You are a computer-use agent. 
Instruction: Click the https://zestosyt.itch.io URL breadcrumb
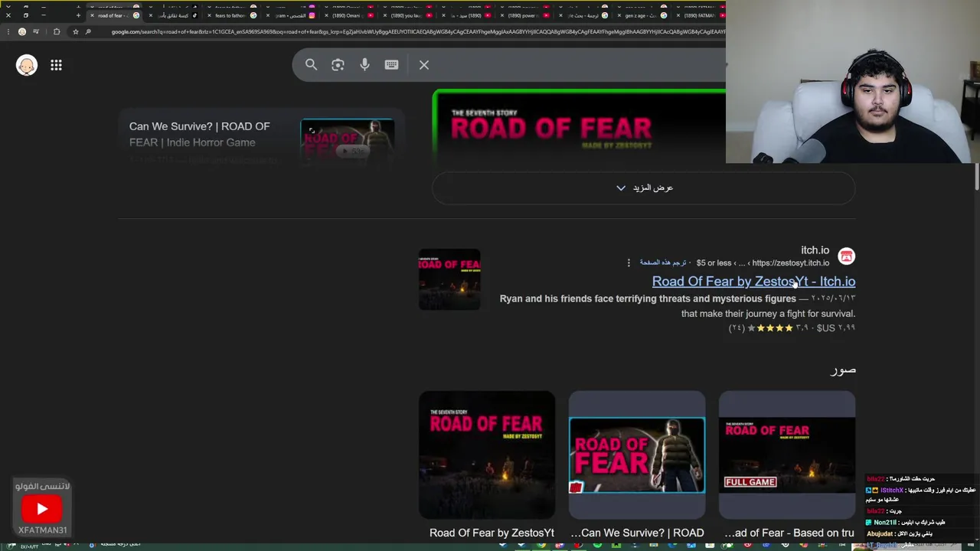790,262
